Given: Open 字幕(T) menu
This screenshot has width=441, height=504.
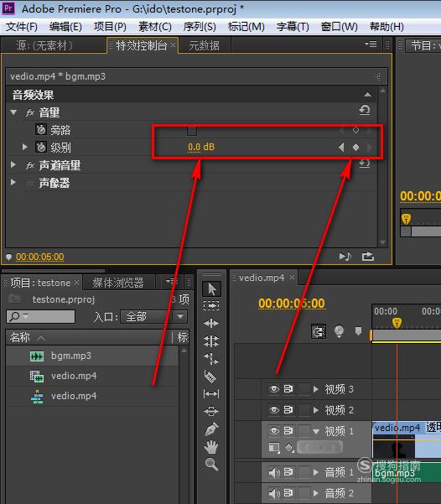Looking at the screenshot, I should pyautogui.click(x=293, y=26).
